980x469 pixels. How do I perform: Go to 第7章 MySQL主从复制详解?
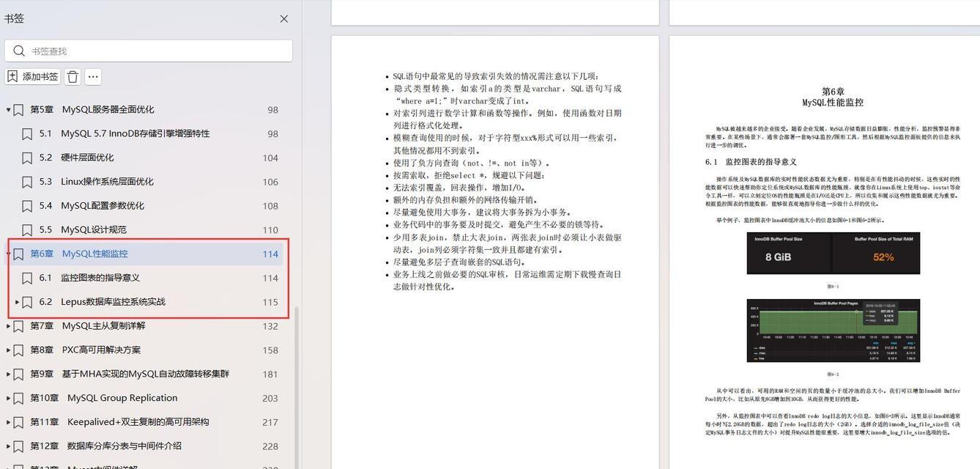[x=88, y=326]
